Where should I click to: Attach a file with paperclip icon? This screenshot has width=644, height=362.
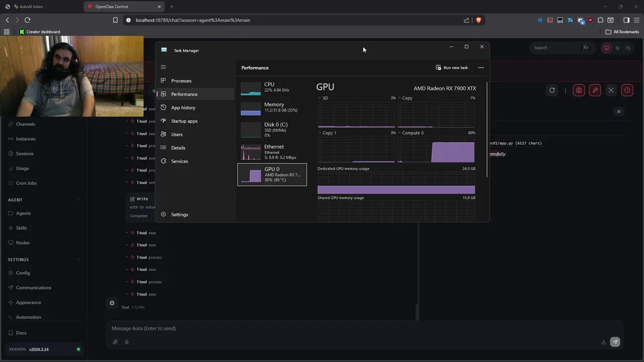click(x=115, y=342)
